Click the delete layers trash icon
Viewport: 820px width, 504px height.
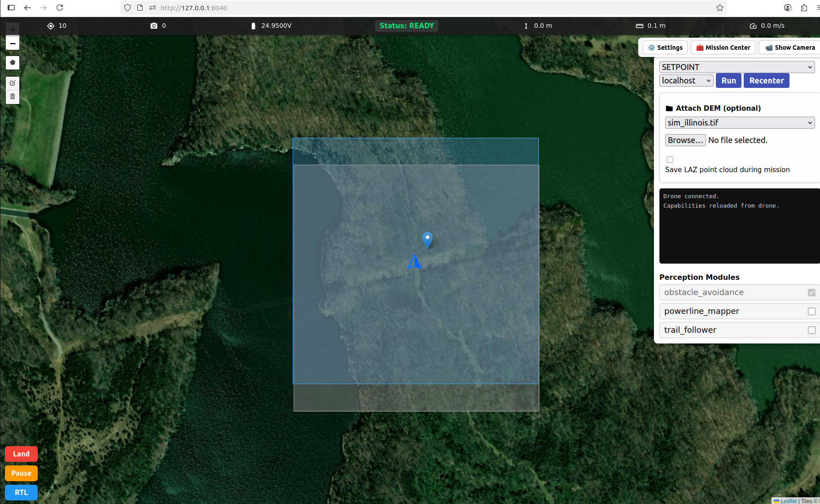click(x=13, y=96)
